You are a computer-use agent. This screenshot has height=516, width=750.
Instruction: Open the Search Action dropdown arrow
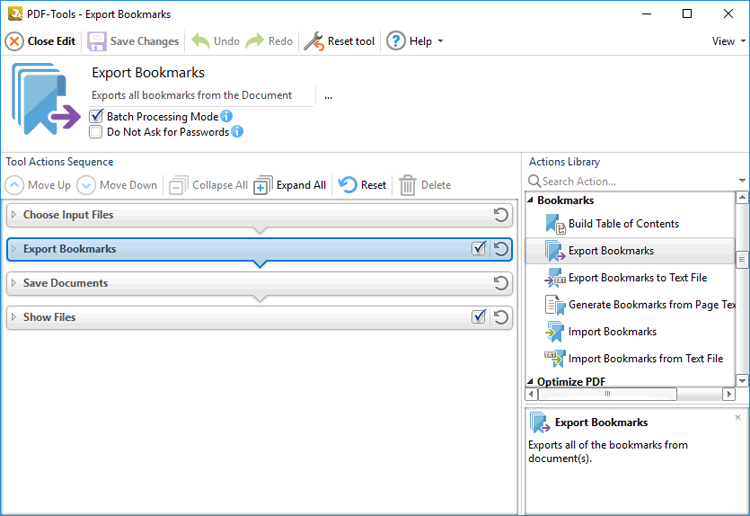(742, 181)
